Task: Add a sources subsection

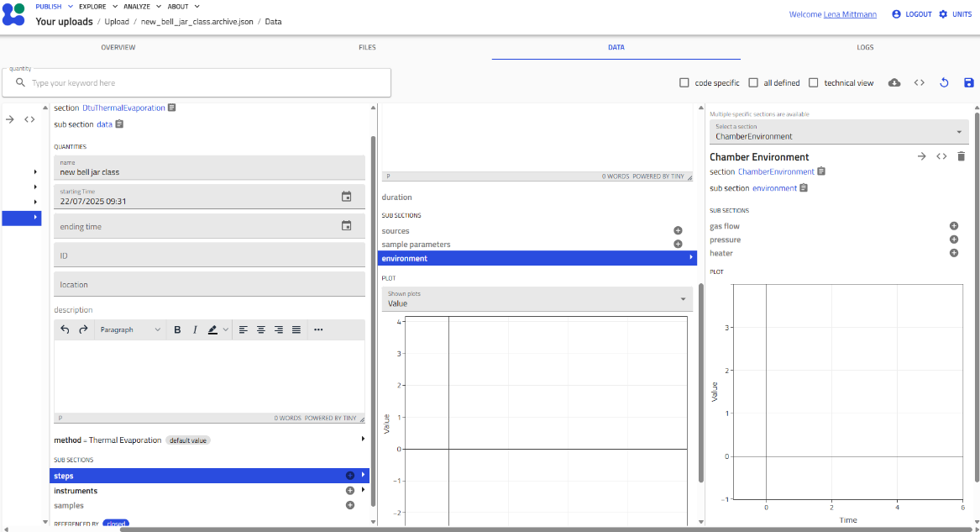Action: pos(678,230)
